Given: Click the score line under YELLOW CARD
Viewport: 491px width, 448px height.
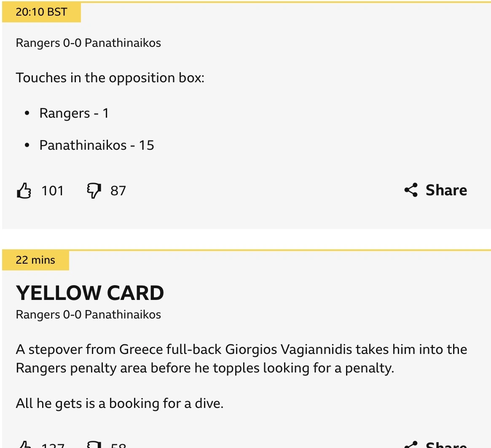Looking at the screenshot, I should coord(88,315).
